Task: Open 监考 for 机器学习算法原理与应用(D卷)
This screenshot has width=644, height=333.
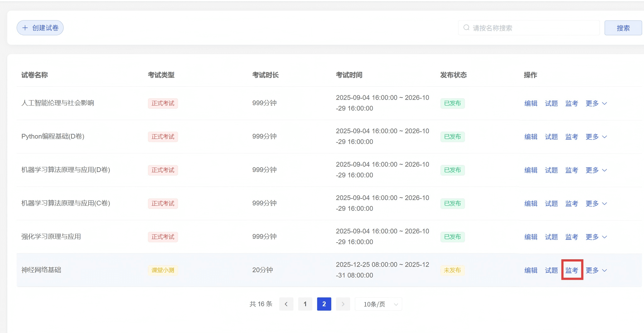Action: tap(572, 170)
